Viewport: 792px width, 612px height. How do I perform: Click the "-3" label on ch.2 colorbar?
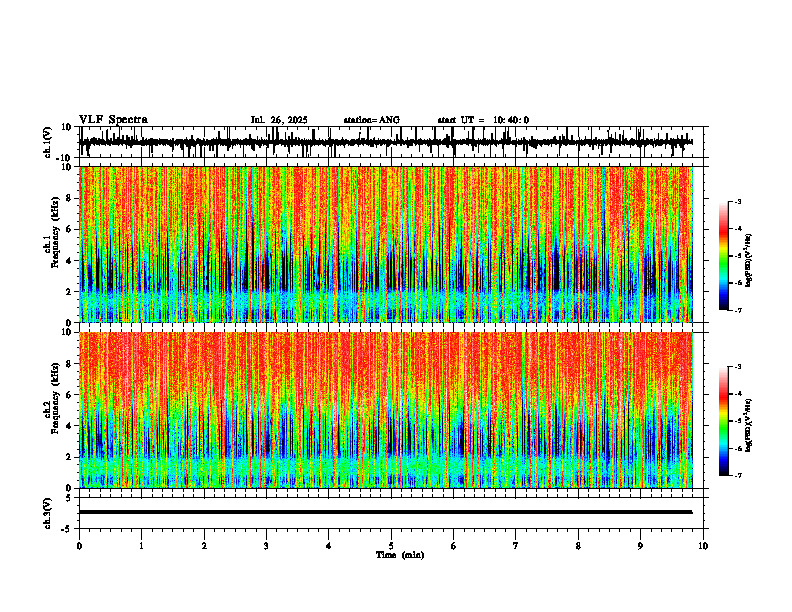point(738,367)
